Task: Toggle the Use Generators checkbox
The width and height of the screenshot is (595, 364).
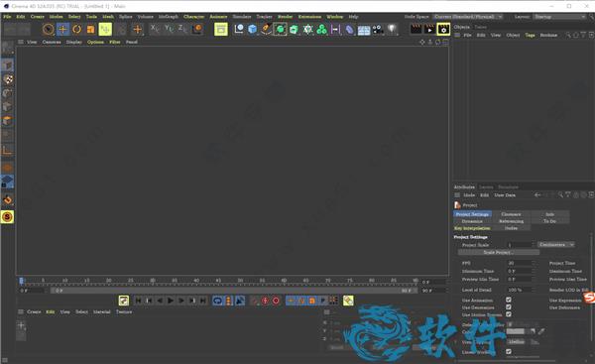Action: click(x=509, y=307)
